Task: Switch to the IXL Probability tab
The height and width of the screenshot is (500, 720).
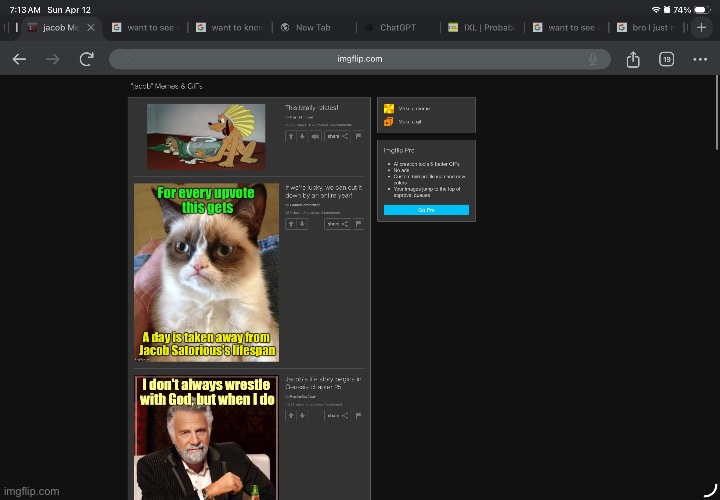Action: pyautogui.click(x=482, y=28)
